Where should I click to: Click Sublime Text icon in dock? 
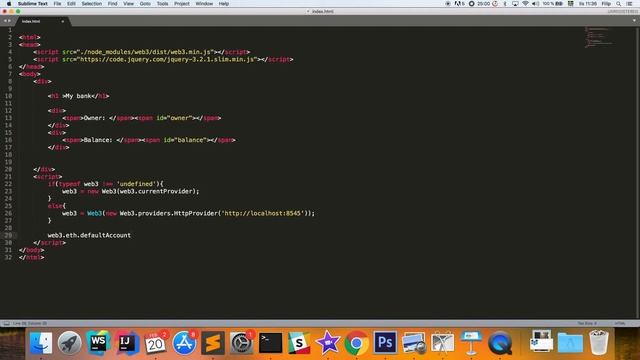[213, 342]
